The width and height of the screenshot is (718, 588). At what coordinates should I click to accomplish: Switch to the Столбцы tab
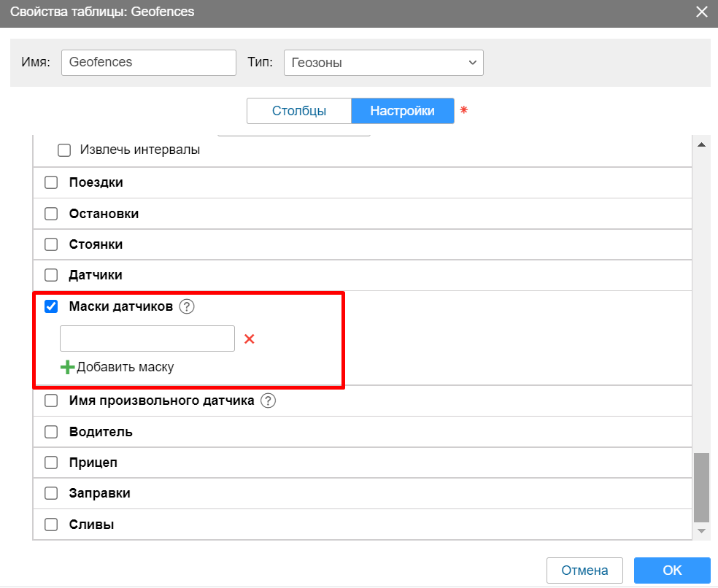pyautogui.click(x=299, y=111)
